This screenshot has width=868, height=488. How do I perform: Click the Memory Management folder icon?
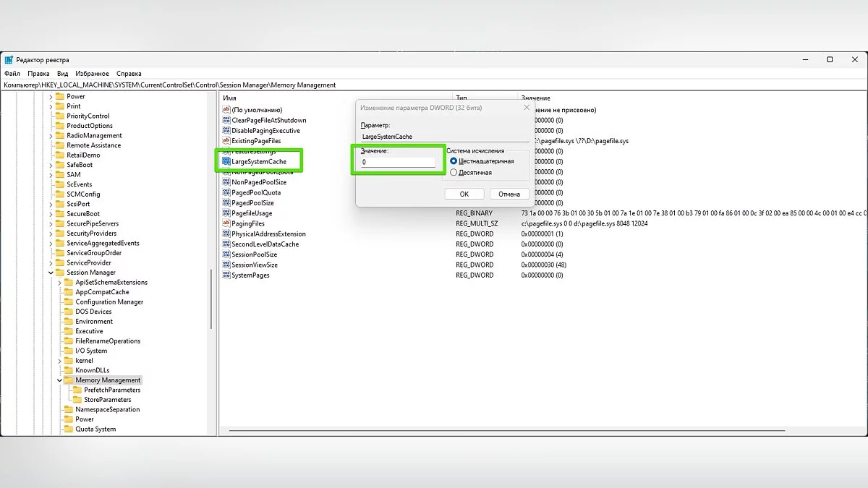pos(69,380)
